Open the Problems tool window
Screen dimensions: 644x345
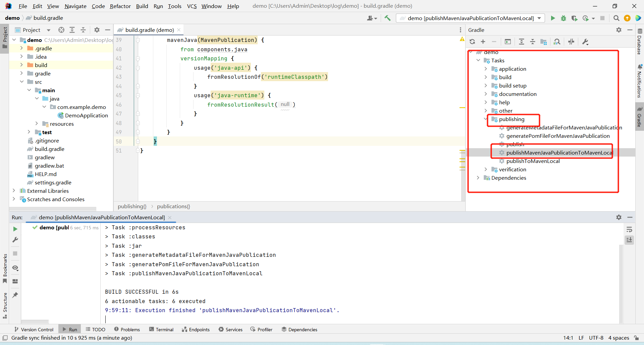(127, 330)
